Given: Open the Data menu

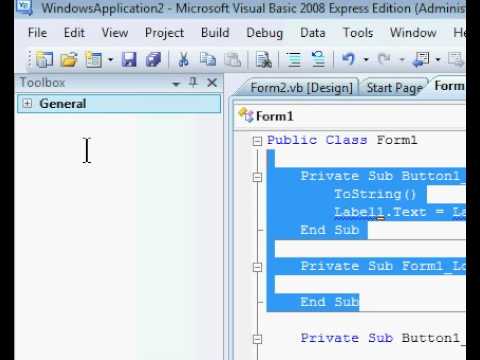Looking at the screenshot, I should 313,33.
